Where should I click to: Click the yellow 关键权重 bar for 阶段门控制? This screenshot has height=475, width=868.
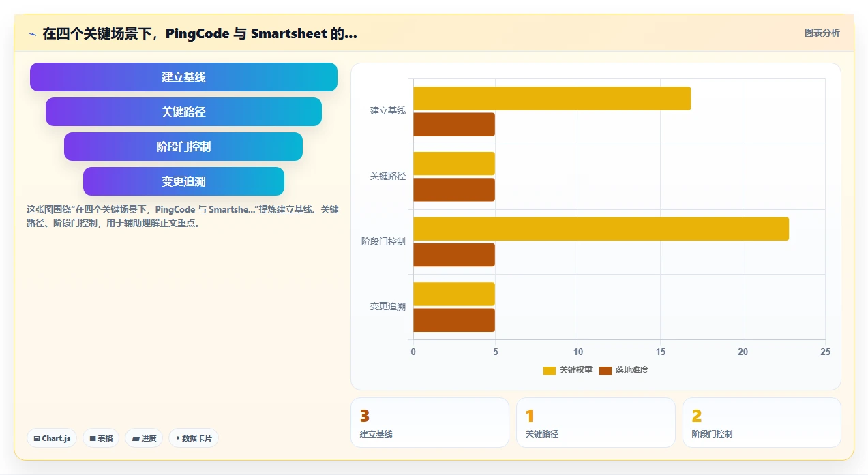click(601, 229)
